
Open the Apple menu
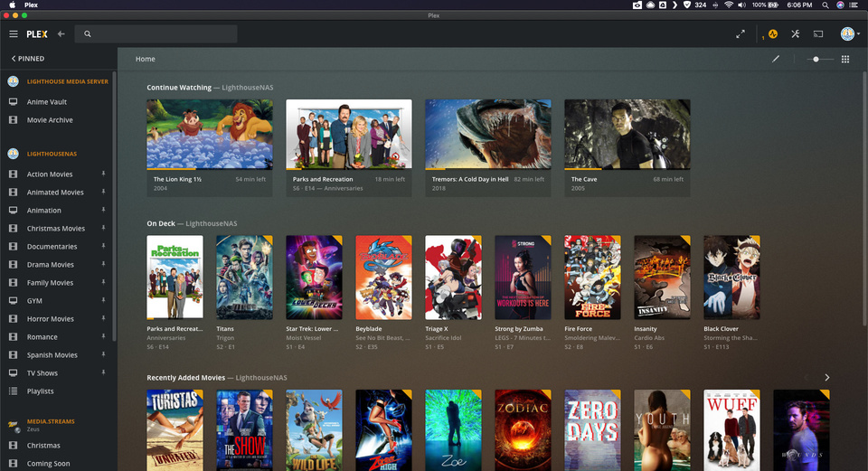12,5
